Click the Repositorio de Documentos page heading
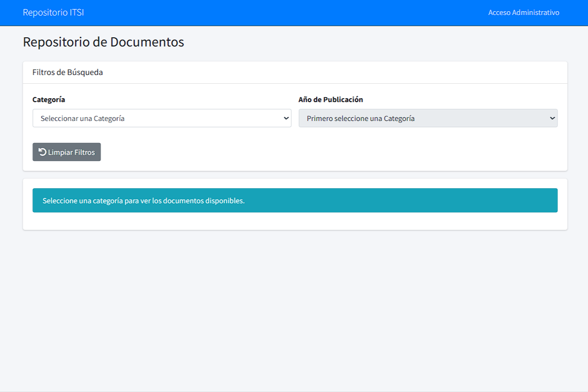588x392 pixels. click(x=104, y=42)
